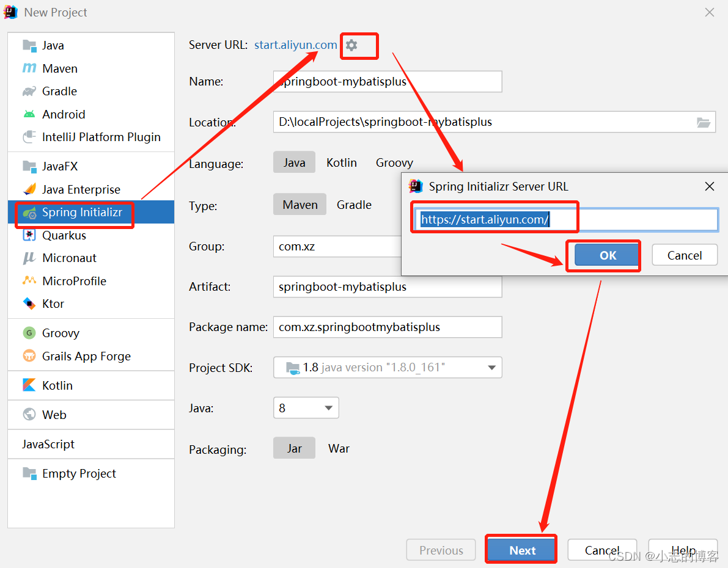
Task: Click the Package name field
Action: (388, 327)
